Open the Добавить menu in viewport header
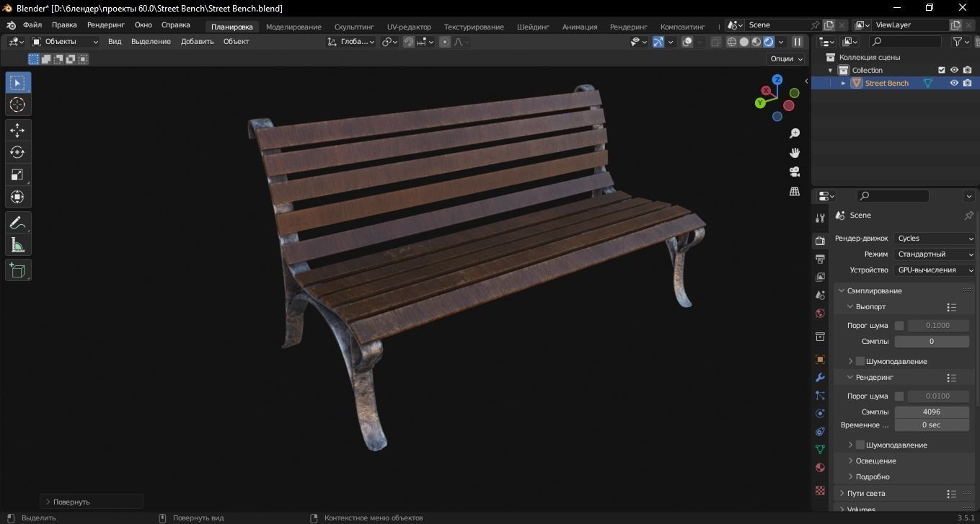This screenshot has width=980, height=524. 198,42
